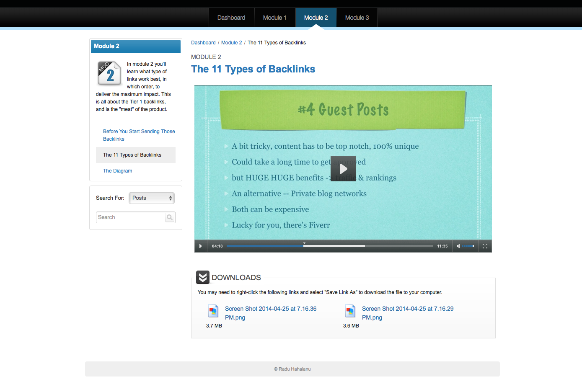Click the second PNG file icon

pos(350,311)
